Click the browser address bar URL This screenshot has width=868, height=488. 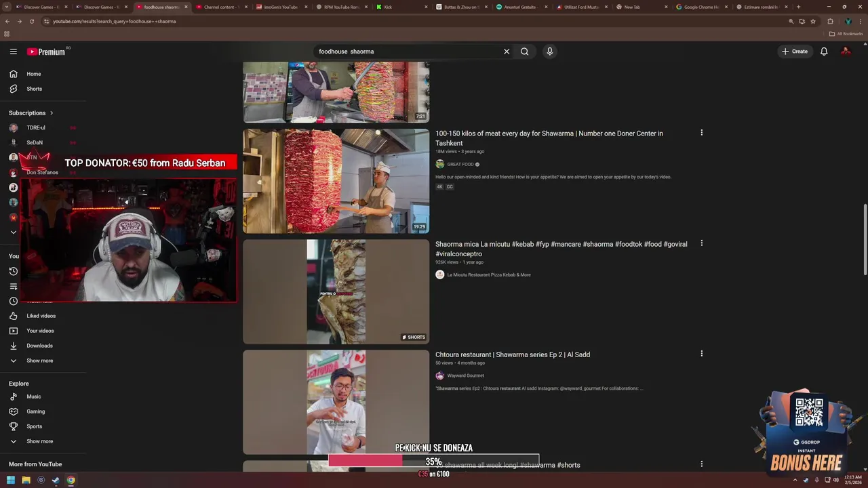click(114, 21)
